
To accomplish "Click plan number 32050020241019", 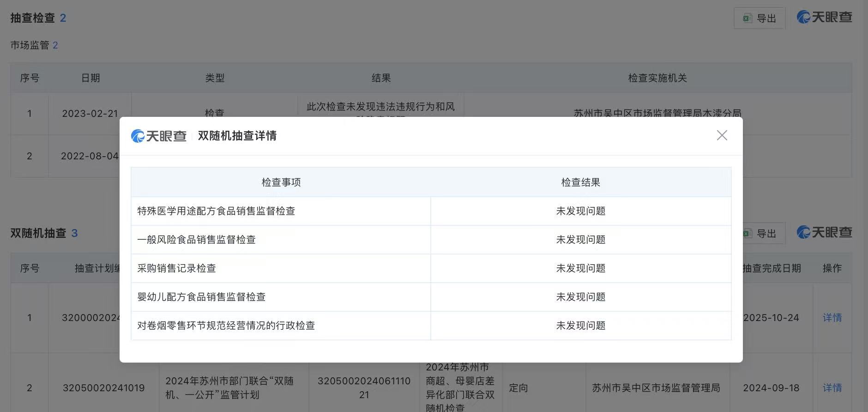I will [104, 388].
